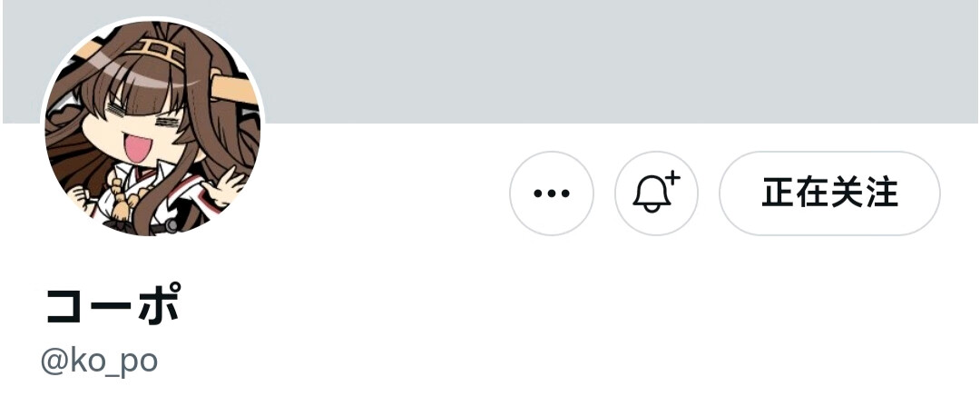Image resolution: width=980 pixels, height=397 pixels.
Task: Enable tweet alerts for @ko_po
Action: click(x=656, y=194)
